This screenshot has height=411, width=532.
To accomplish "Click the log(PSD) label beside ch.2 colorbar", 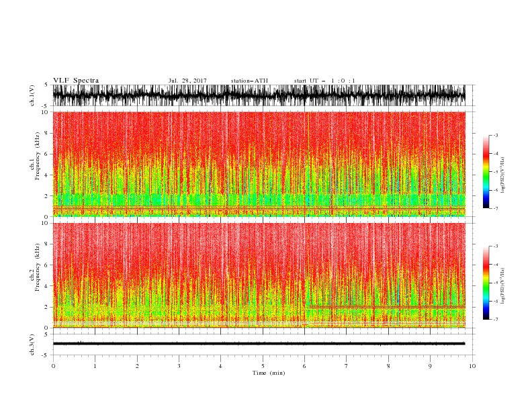I will 502,286.
